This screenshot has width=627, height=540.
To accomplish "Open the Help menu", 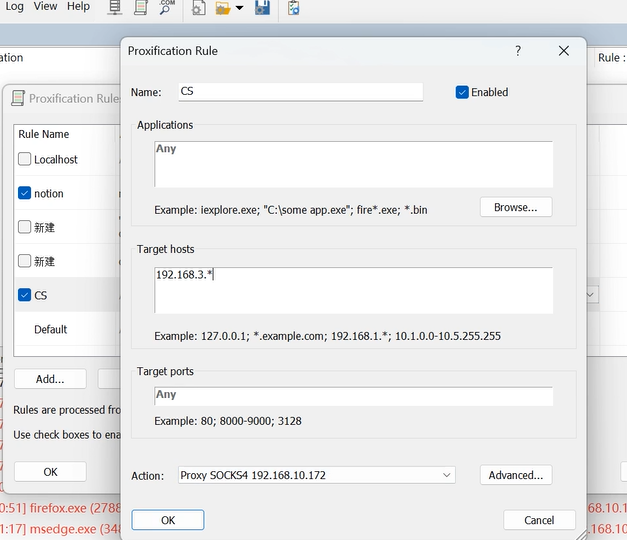I will (78, 6).
